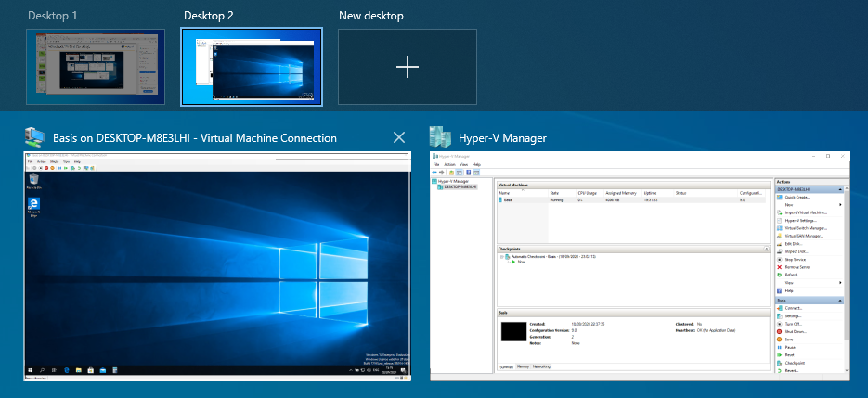Open Help menu in Hyper-V Manager menu bar

tap(476, 164)
